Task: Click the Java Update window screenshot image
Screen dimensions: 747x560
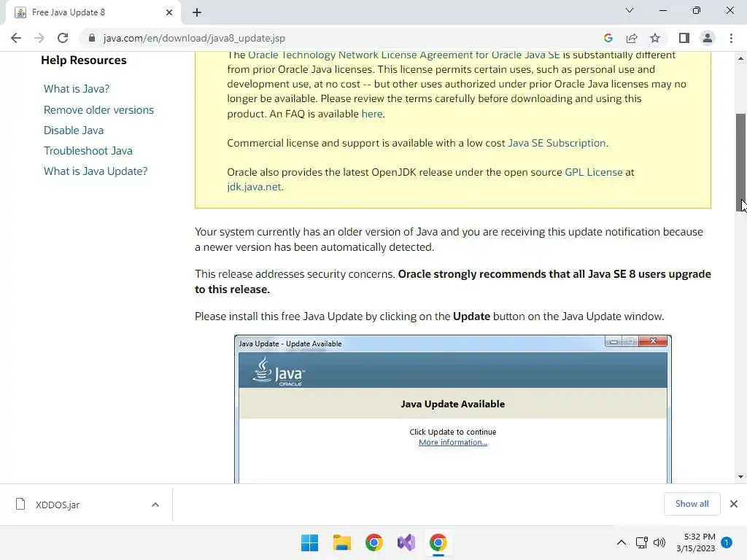Action: [452, 409]
